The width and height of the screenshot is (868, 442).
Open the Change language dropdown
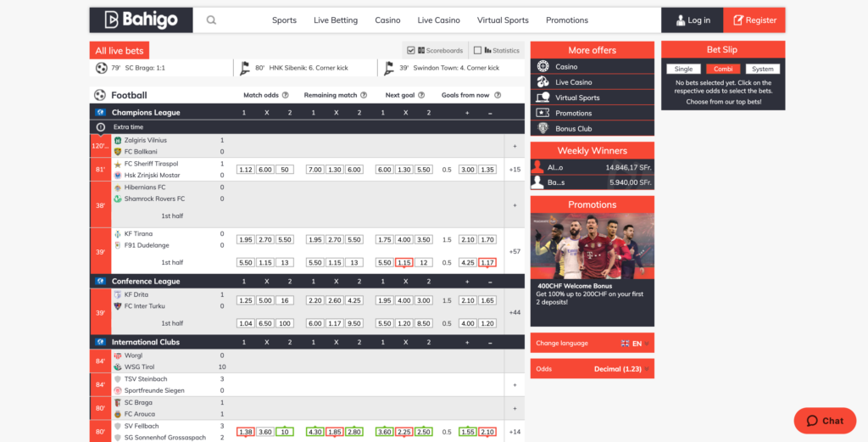pyautogui.click(x=593, y=344)
